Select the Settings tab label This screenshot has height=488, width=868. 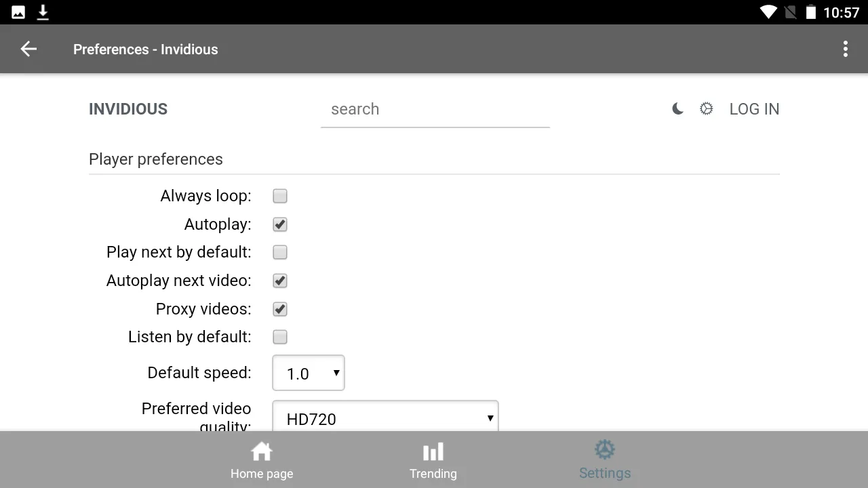[605, 473]
